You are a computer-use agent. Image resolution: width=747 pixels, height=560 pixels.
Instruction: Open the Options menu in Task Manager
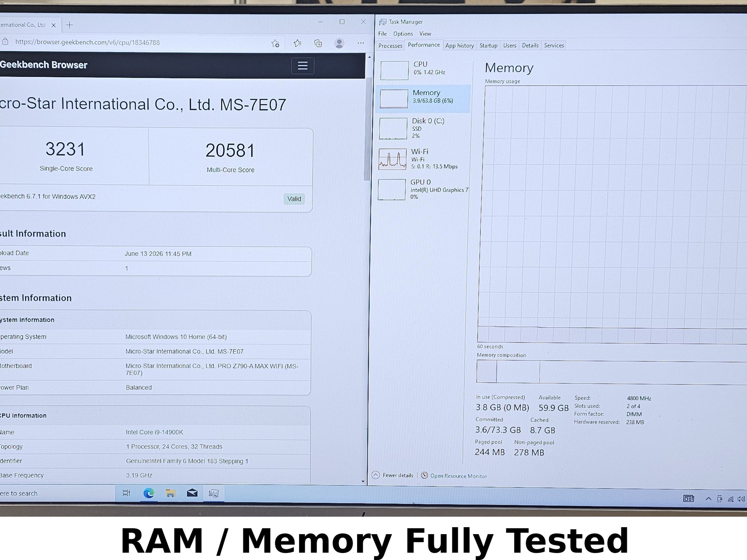pyautogui.click(x=403, y=34)
